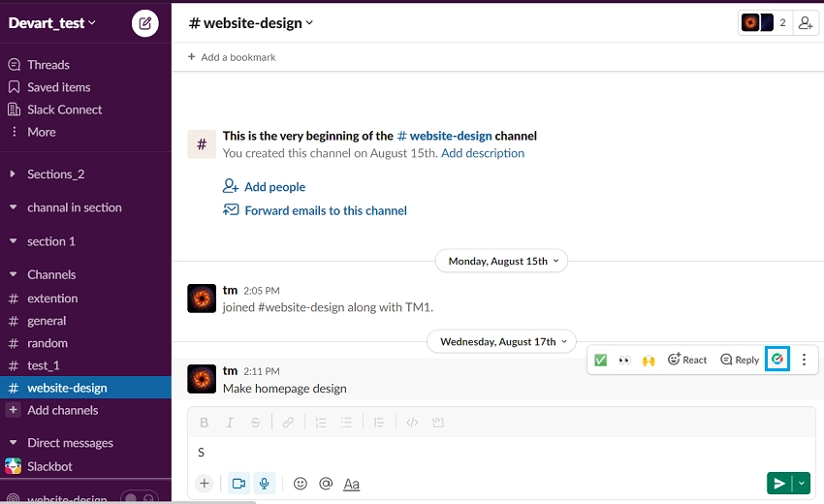Open the send options dropdown arrow
The width and height of the screenshot is (824, 504).
coord(802,484)
